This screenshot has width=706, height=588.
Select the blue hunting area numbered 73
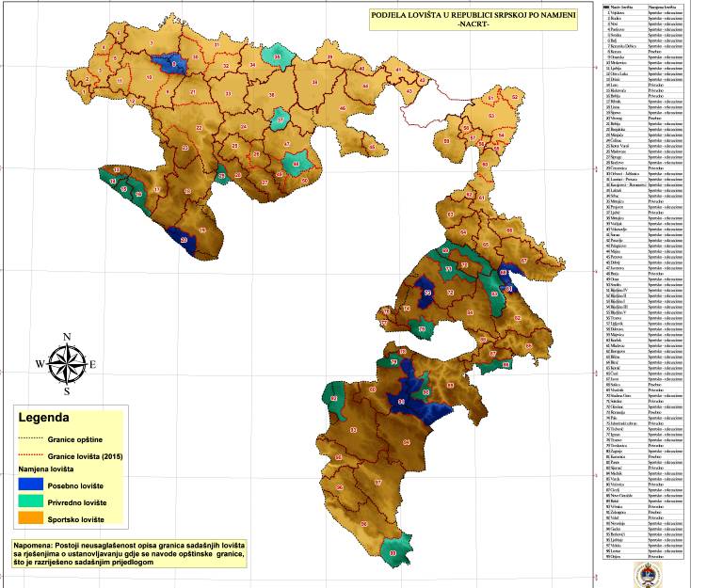coord(425,294)
